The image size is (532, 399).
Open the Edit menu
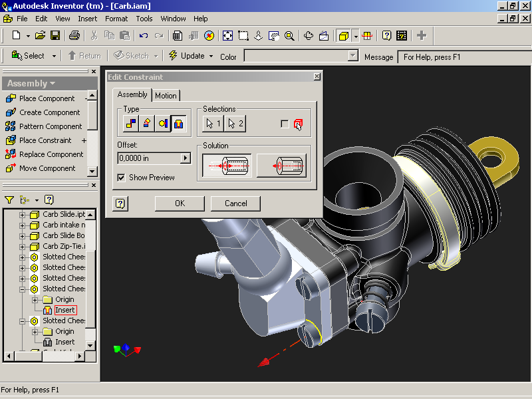tap(41, 19)
